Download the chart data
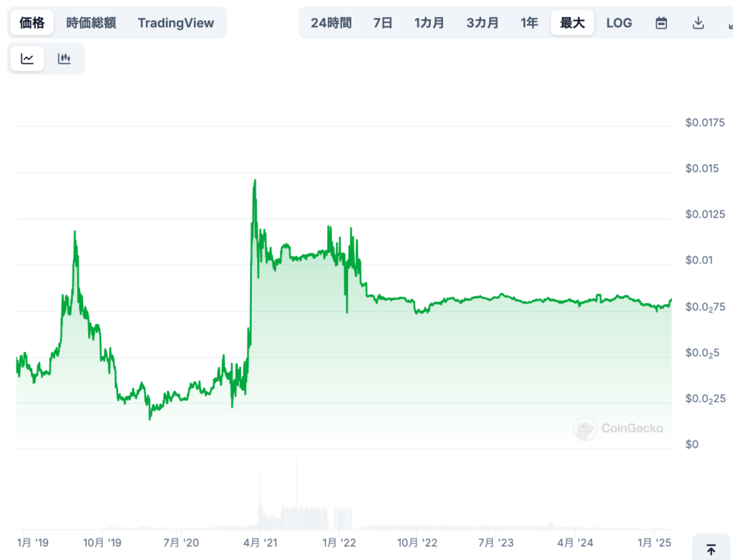Viewport: 733px width, 560px height. click(x=698, y=23)
